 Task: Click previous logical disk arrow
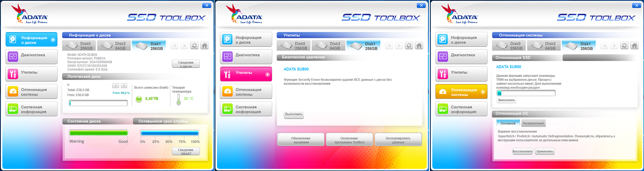(116, 85)
